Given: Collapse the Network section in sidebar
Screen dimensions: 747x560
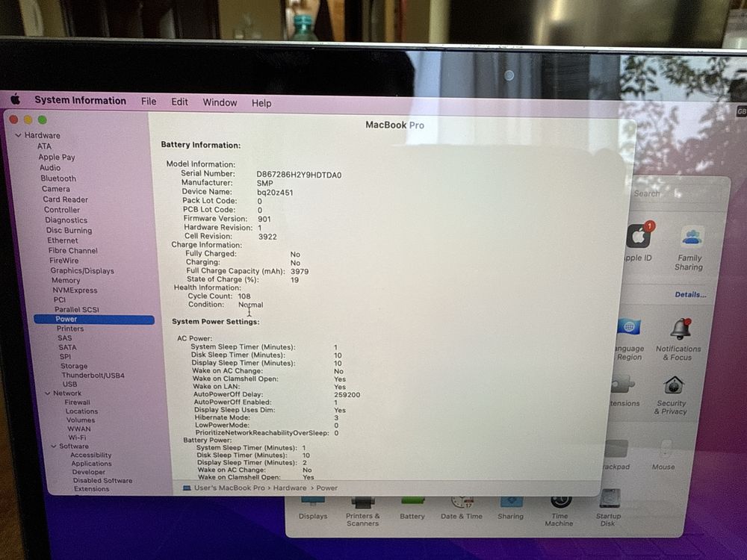Looking at the screenshot, I should (48, 393).
